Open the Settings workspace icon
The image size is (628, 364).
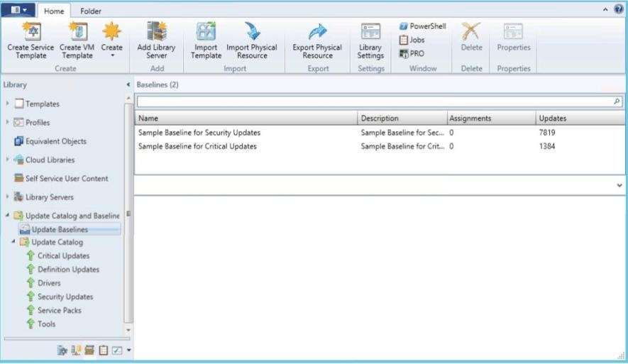tap(116, 351)
